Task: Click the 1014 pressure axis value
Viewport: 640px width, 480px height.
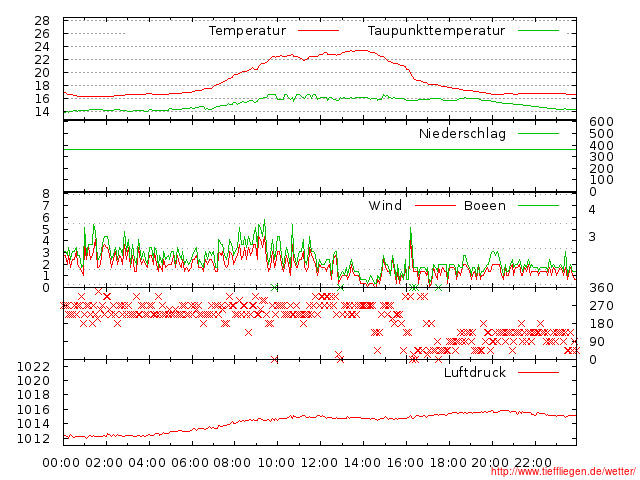Action: click(x=33, y=424)
